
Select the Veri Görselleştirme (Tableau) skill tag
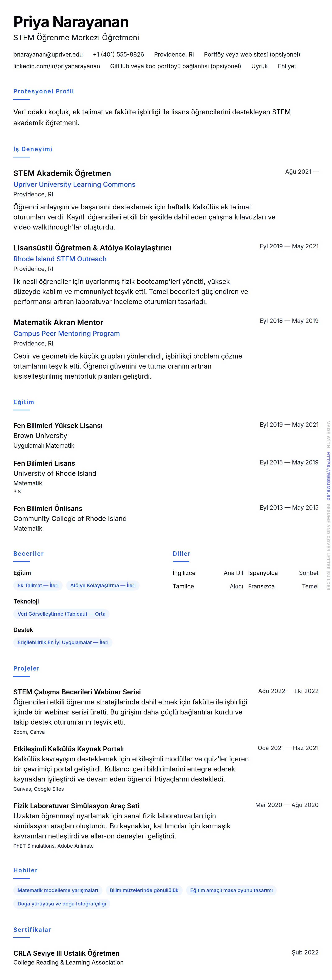(61, 614)
